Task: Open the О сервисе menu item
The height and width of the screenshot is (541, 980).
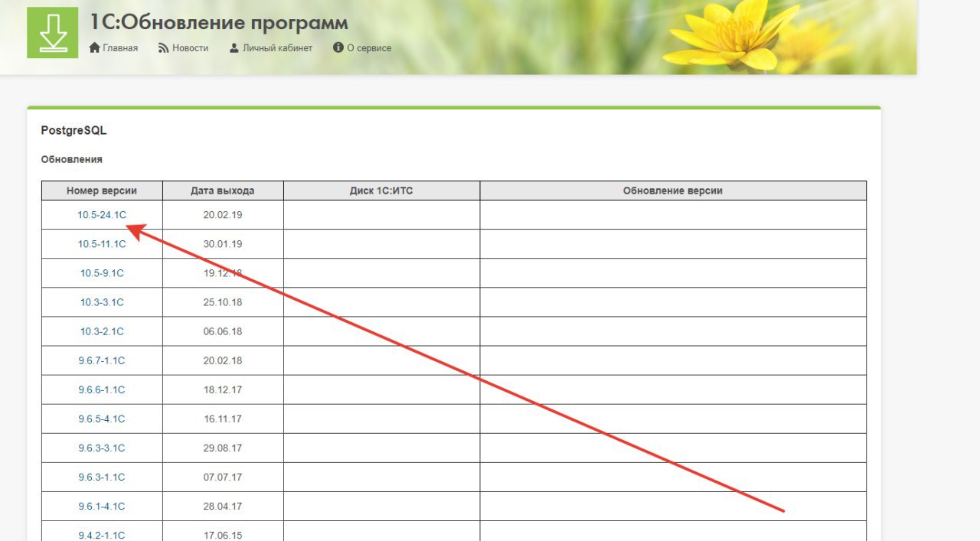Action: pos(369,47)
